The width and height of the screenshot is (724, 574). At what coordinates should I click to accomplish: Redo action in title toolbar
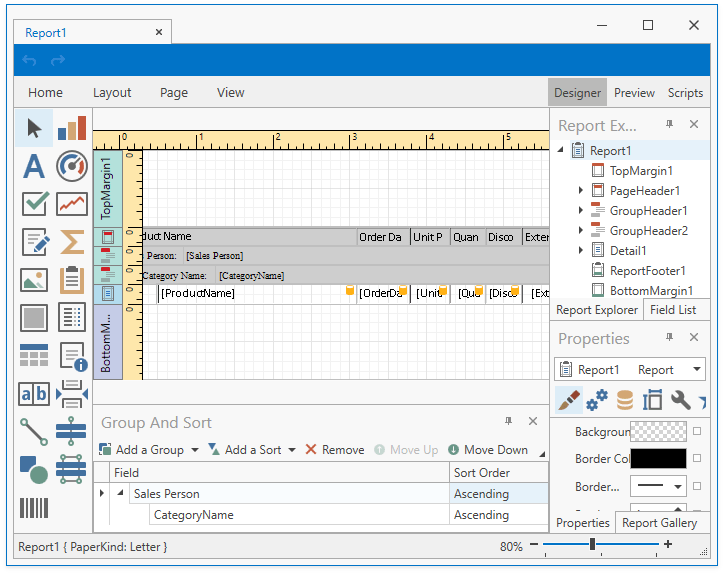[58, 60]
